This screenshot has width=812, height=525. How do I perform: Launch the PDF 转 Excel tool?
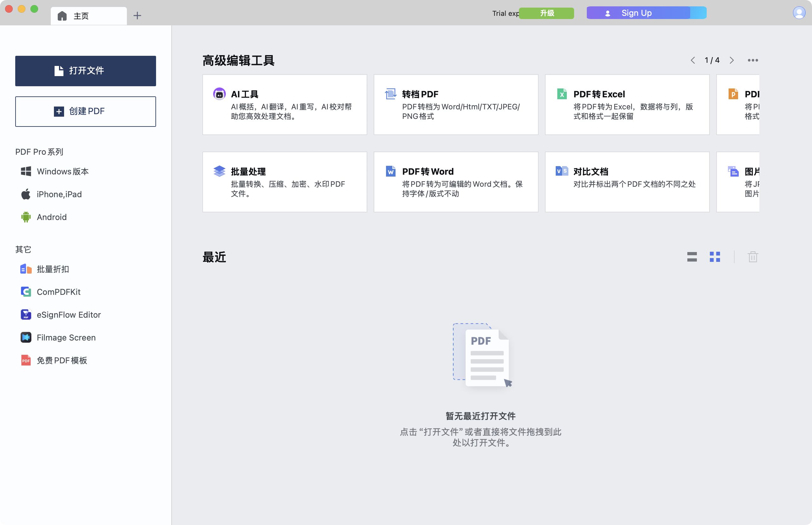click(x=627, y=104)
